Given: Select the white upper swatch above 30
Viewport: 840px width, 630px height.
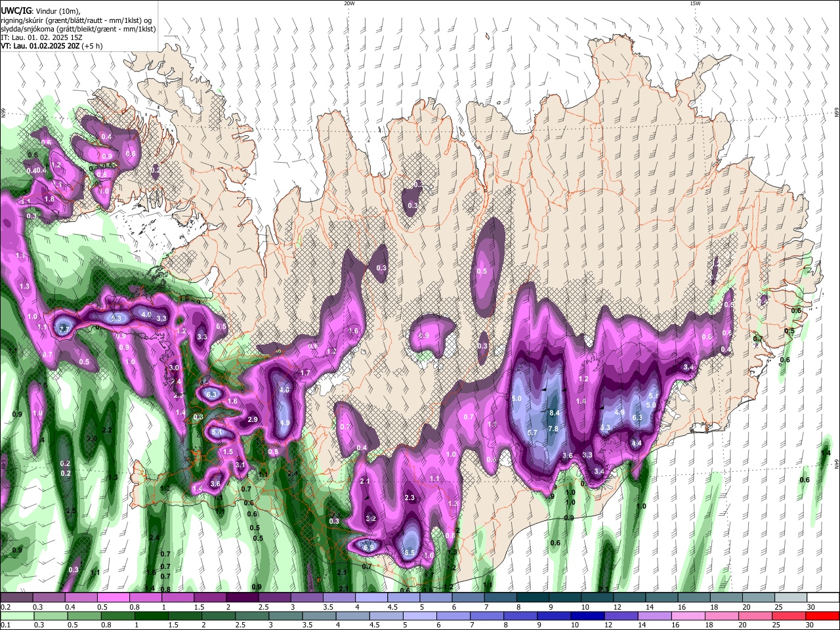Looking at the screenshot, I should (x=822, y=598).
